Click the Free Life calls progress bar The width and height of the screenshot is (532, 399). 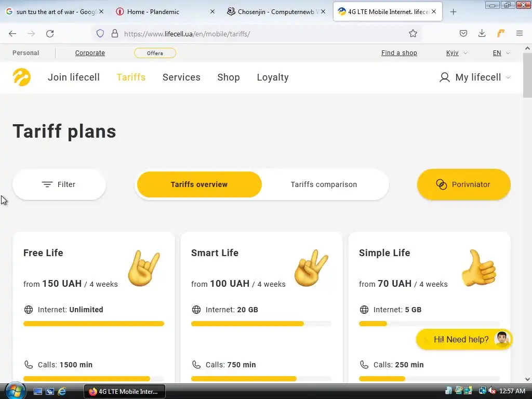pos(94,379)
